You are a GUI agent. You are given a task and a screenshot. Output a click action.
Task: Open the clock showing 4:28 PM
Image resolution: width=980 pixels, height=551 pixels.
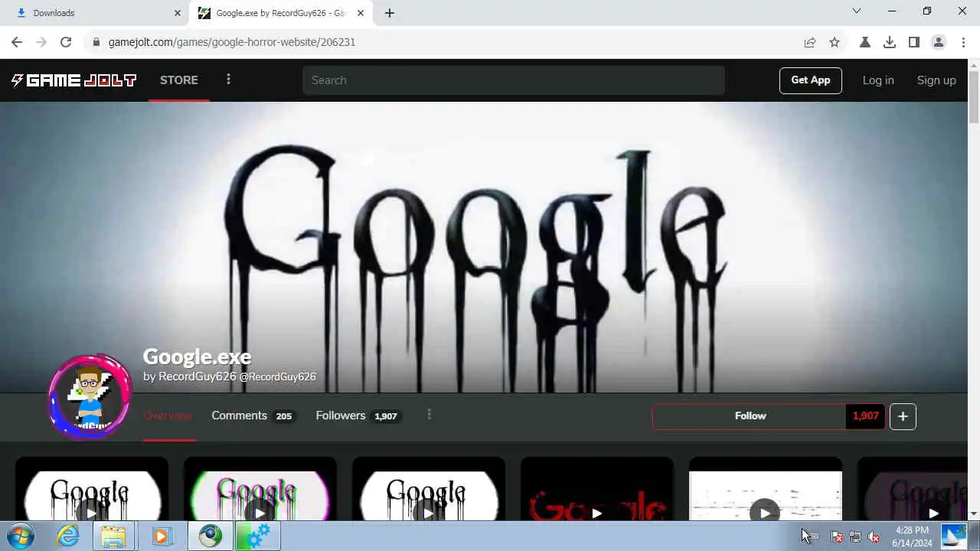[x=912, y=536]
